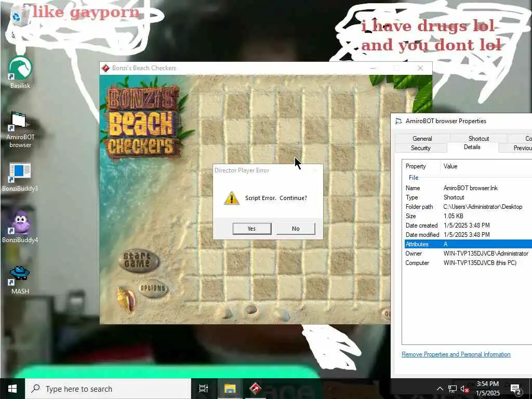Show hidden system tray icons

coord(440,389)
